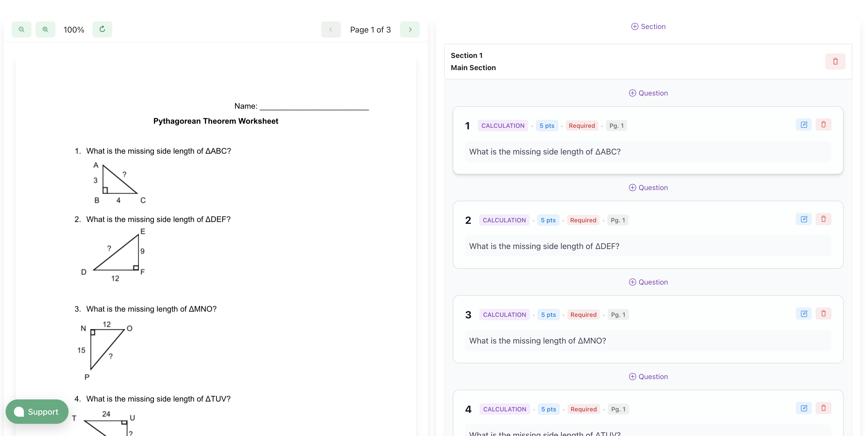Delete question 2 using the trash icon
The width and height of the screenshot is (868, 436).
pos(823,219)
